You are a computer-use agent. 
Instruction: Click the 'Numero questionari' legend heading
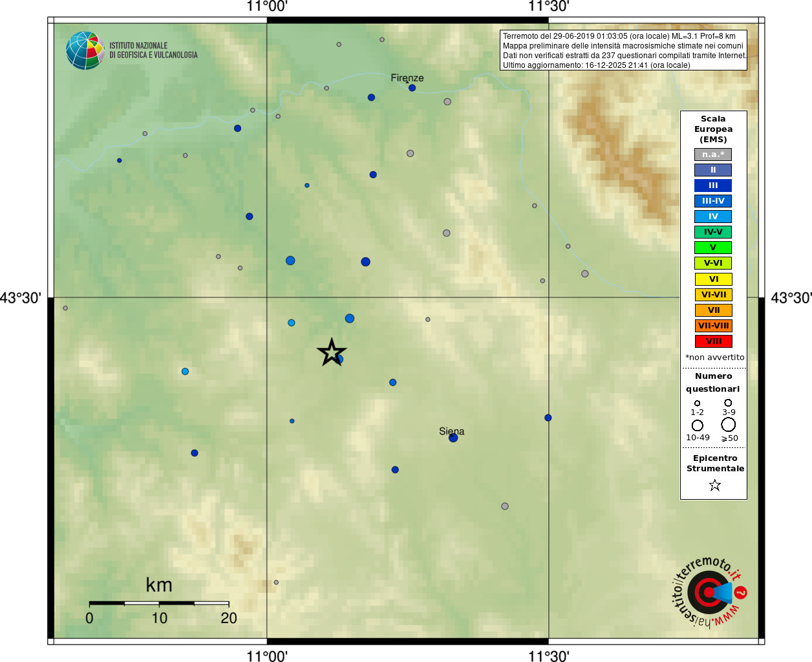pos(713,383)
